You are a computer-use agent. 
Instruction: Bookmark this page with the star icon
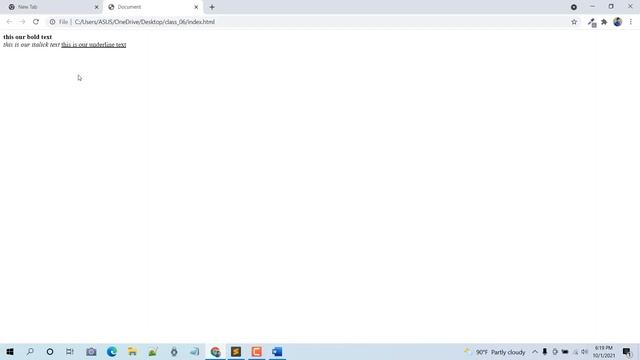[574, 22]
